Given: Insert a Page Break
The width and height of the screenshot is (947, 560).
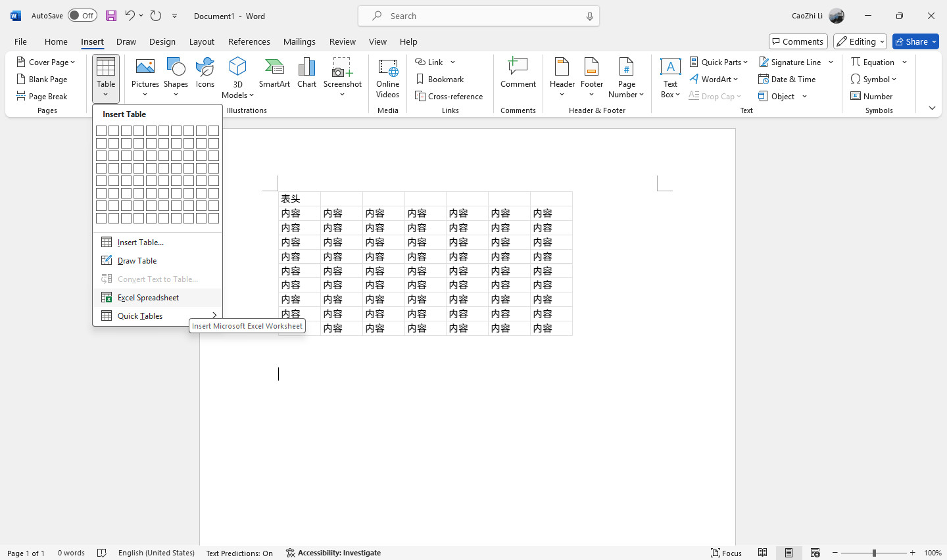Looking at the screenshot, I should pos(42,96).
